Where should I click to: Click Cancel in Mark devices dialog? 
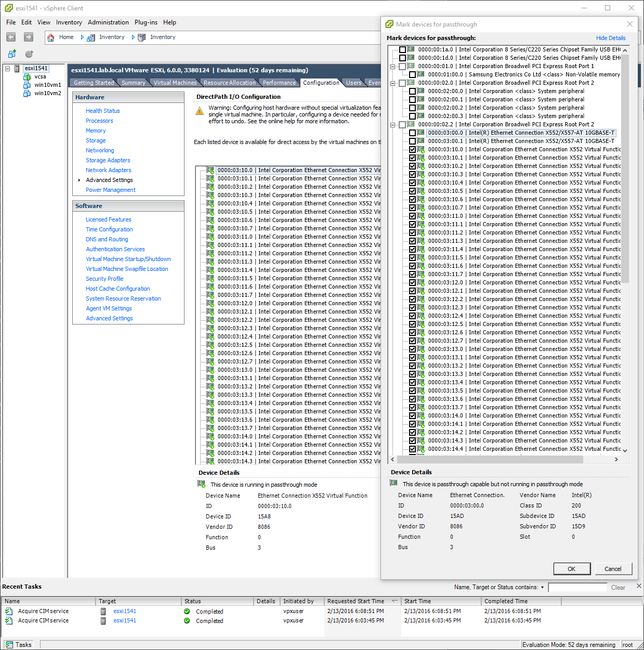pos(613,569)
